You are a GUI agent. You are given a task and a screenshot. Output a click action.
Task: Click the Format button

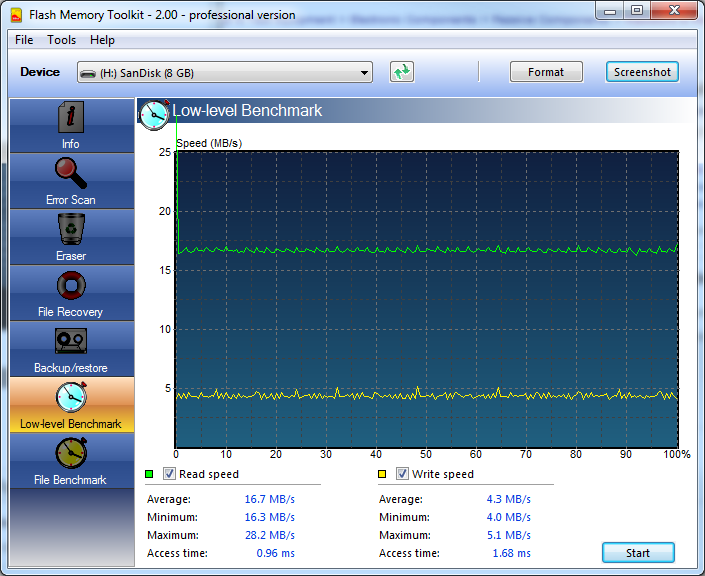pyautogui.click(x=546, y=72)
